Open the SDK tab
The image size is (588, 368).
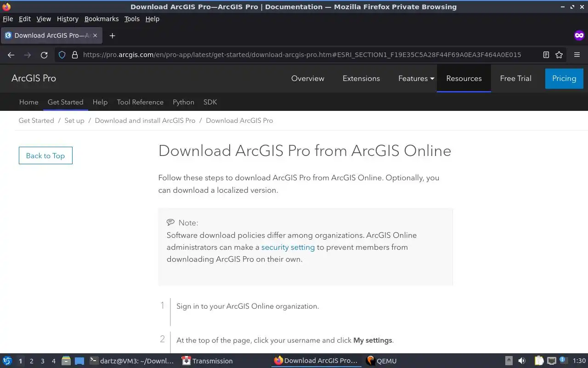click(x=210, y=102)
